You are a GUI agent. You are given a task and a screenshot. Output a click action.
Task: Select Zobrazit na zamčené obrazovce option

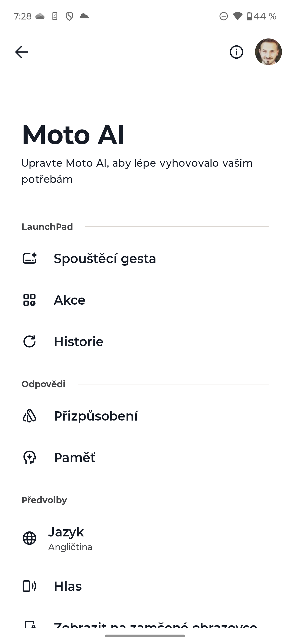pos(155,625)
